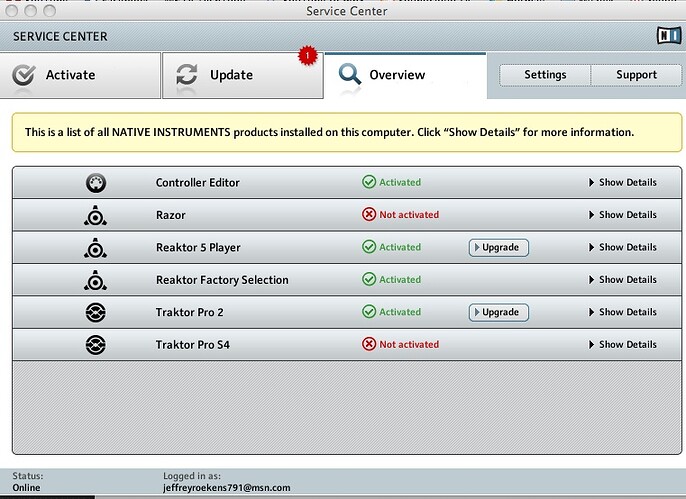Screen dimensions: 686x499
Task: Click the 'Razor' product name
Action: click(x=171, y=215)
